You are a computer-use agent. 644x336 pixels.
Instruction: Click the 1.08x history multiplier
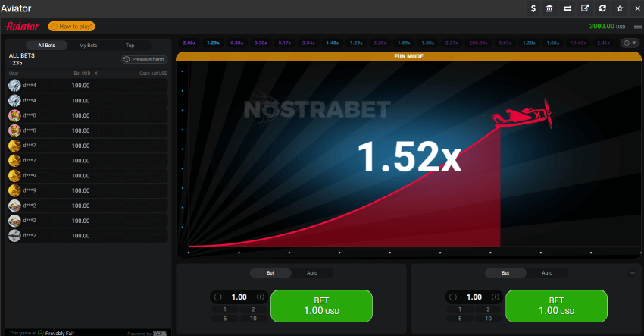(553, 42)
